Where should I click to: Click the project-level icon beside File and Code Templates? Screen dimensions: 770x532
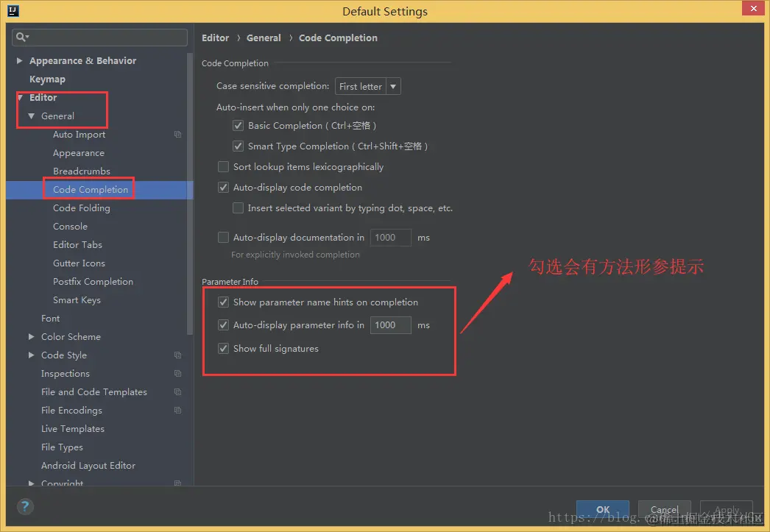[177, 391]
